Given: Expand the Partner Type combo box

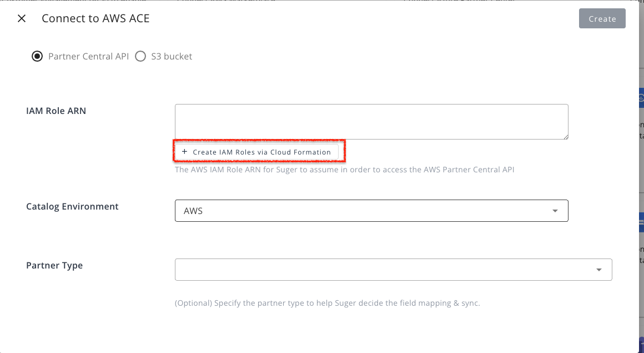Looking at the screenshot, I should point(393,270).
